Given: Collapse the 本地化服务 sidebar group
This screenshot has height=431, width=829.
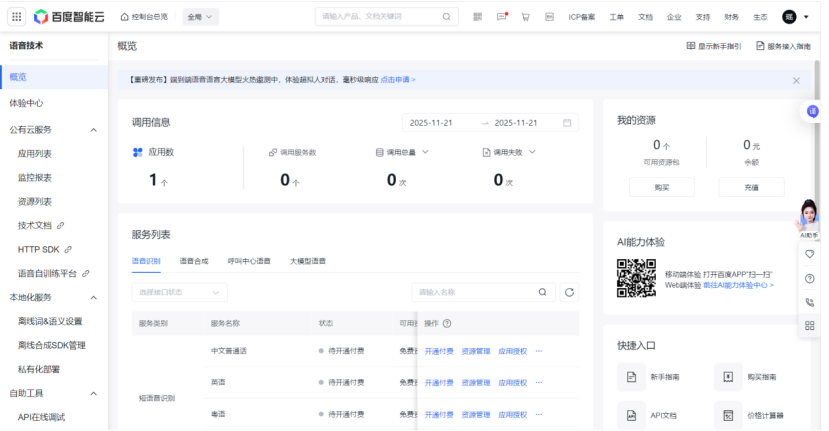Looking at the screenshot, I should click(x=94, y=298).
